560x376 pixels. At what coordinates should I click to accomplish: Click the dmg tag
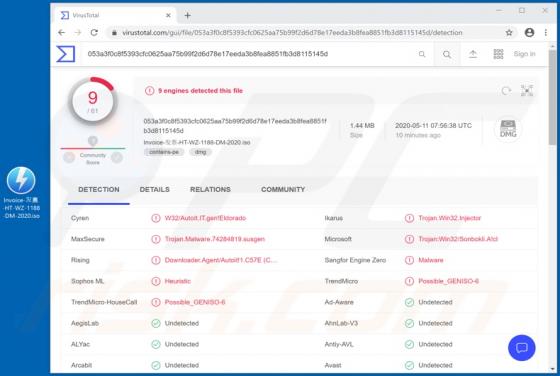coord(200,152)
